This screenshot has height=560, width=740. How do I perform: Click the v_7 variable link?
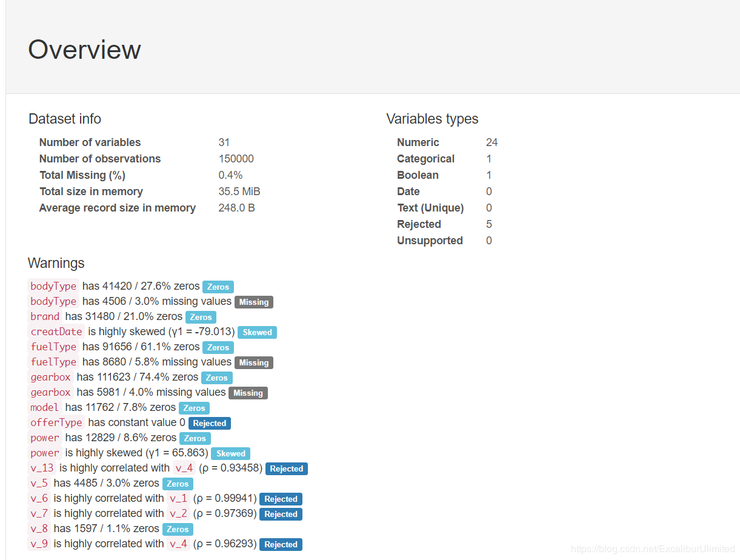pyautogui.click(x=39, y=513)
